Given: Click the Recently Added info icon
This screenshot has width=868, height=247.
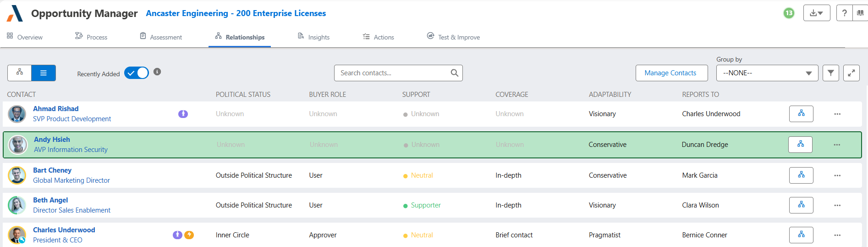Looking at the screenshot, I should pos(157,72).
